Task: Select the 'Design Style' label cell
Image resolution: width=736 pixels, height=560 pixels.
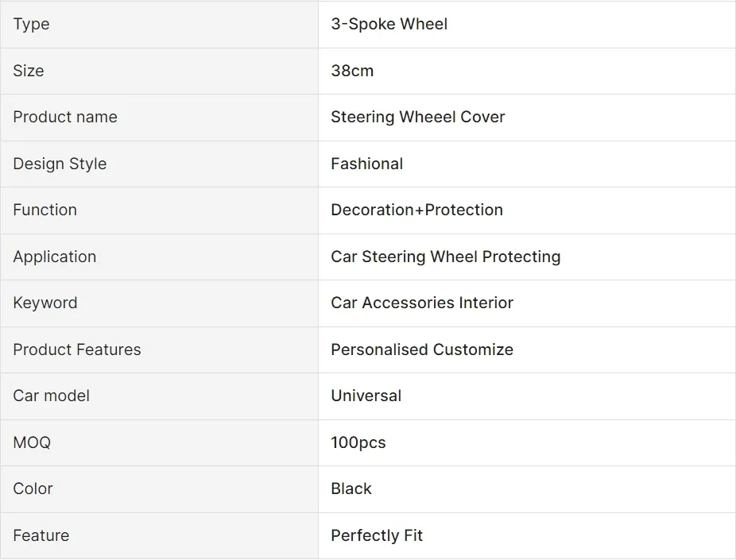Action: pyautogui.click(x=60, y=164)
